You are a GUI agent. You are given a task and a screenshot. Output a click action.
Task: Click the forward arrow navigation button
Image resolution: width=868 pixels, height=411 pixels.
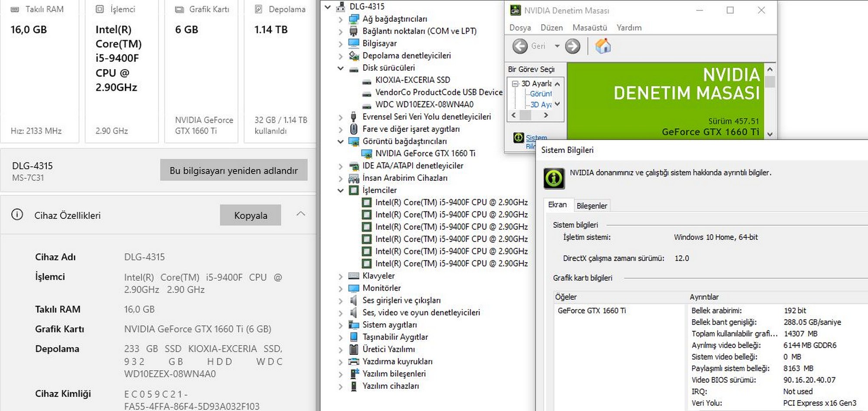(572, 46)
